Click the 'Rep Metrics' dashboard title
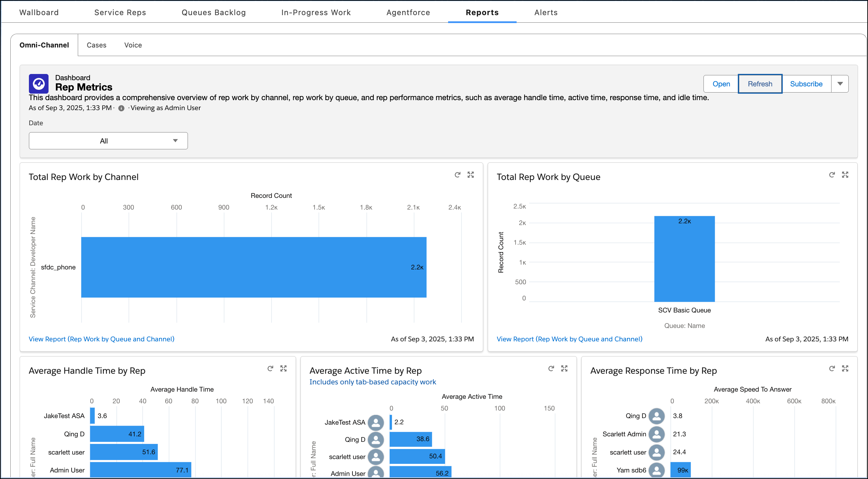The height and width of the screenshot is (479, 868). tap(84, 87)
